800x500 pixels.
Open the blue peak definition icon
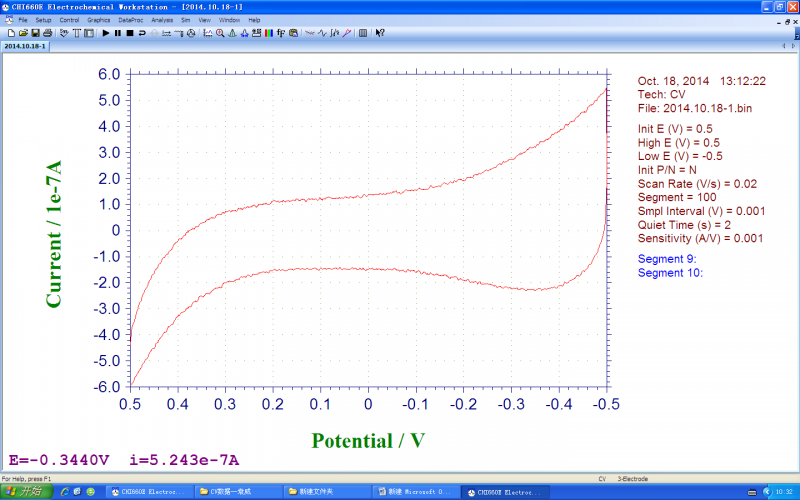244,33
